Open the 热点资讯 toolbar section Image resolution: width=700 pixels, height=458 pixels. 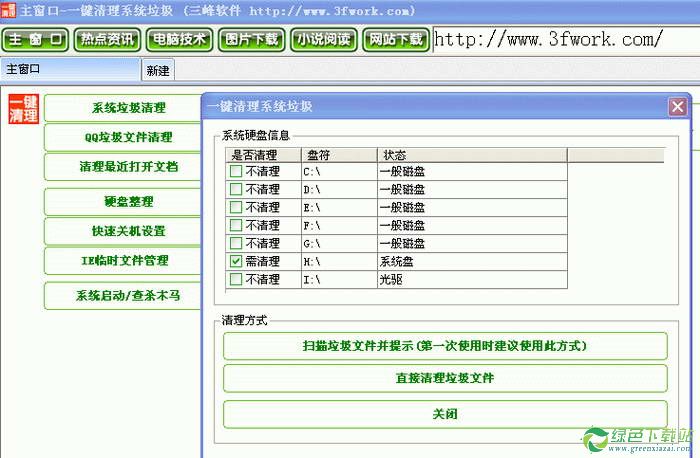pyautogui.click(x=107, y=40)
